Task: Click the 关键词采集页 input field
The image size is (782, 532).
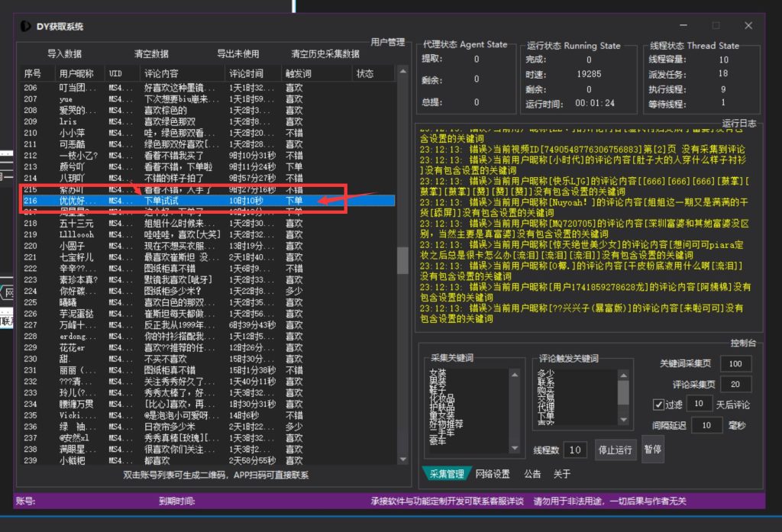Action: pyautogui.click(x=735, y=364)
